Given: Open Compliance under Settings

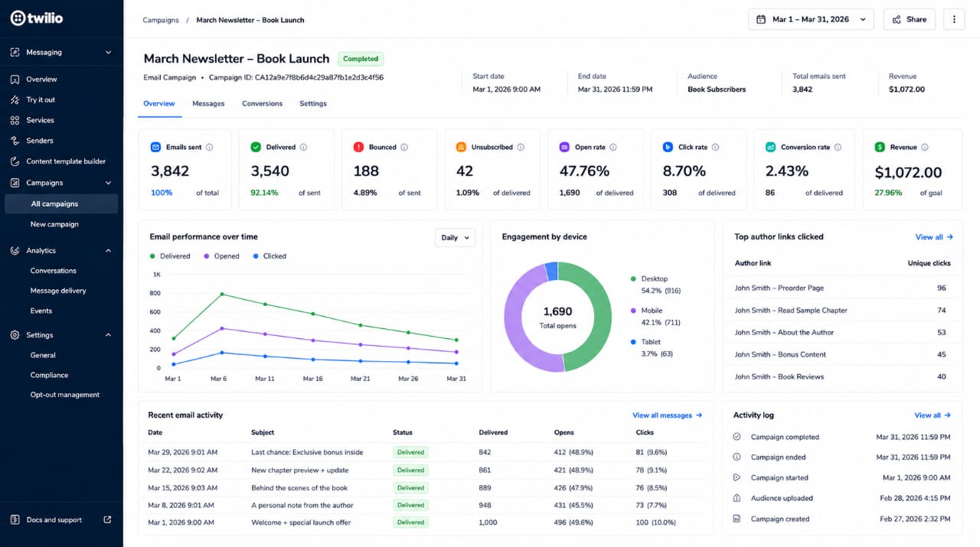Looking at the screenshot, I should pos(49,375).
